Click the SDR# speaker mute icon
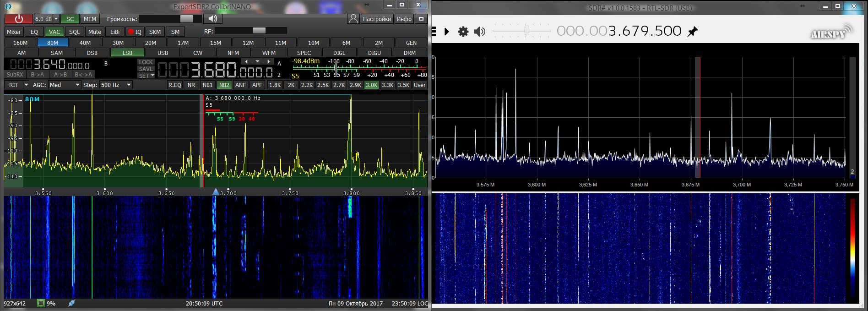Viewport: 868px width, 311px height. tap(479, 31)
